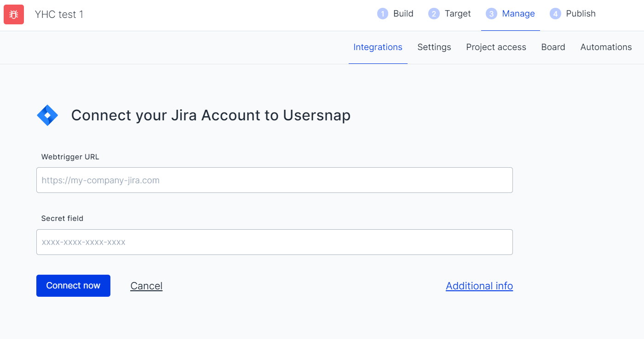Screen dimensions: 644x339
Task: Open the Publish step
Action: 573,14
